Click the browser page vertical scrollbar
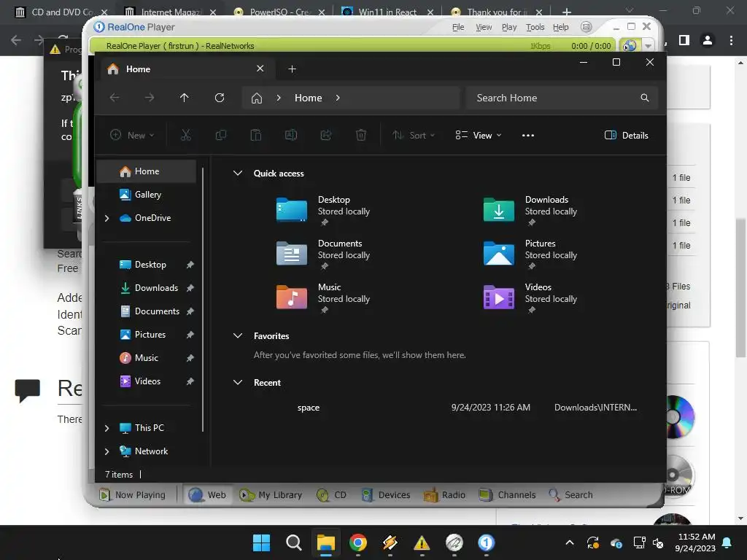This screenshot has height=560, width=747. (x=740, y=289)
